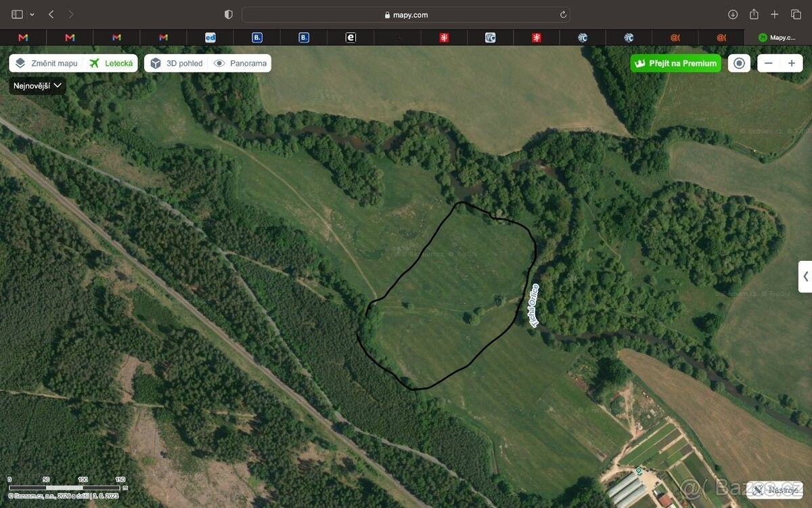The image size is (812, 508).
Task: Zoom out the map with minus
Action: pyautogui.click(x=768, y=63)
